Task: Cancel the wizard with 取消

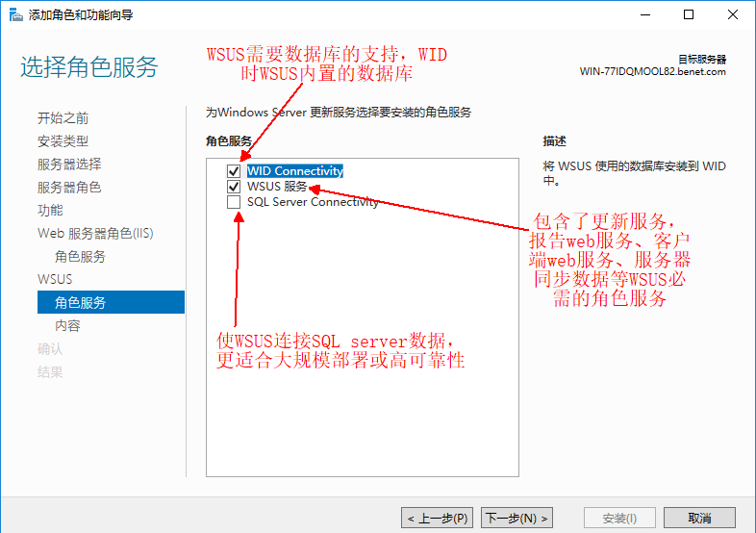Action: tap(699, 518)
